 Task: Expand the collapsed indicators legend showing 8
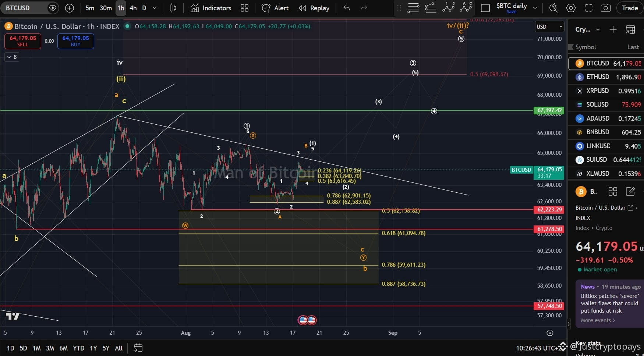[12, 57]
